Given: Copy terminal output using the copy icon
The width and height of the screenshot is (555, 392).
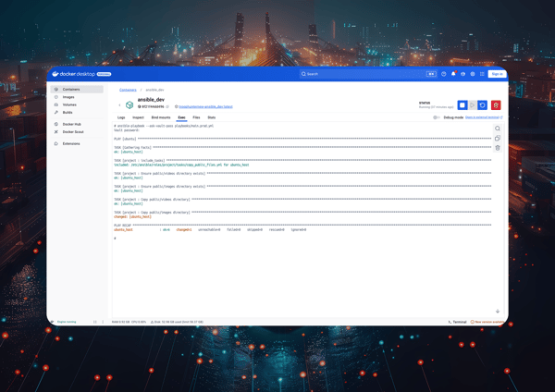Looking at the screenshot, I should pos(498,139).
